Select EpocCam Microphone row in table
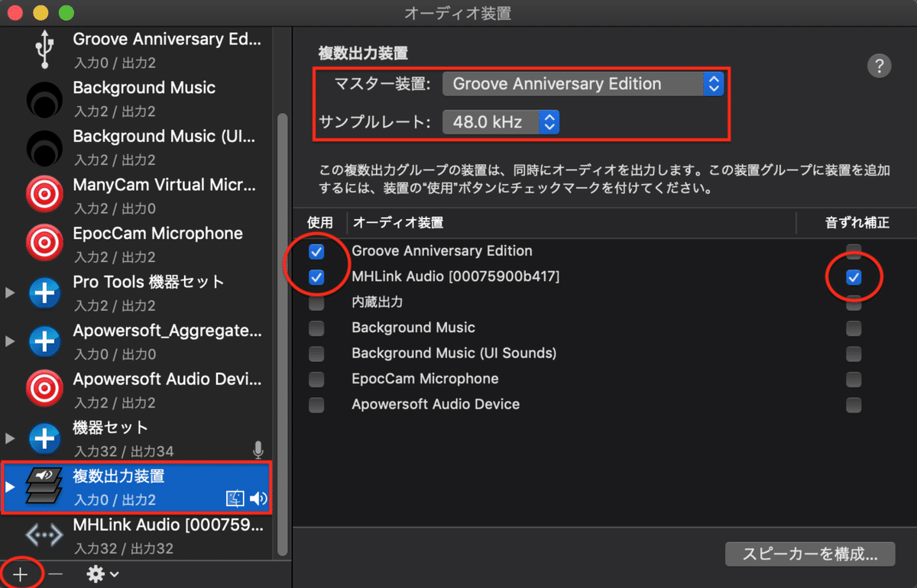Screen dimensions: 917x588 (x=605, y=380)
